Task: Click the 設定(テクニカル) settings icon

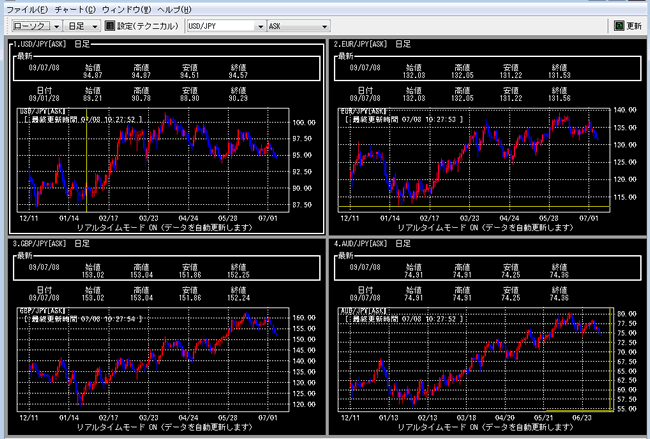Action: pyautogui.click(x=109, y=26)
